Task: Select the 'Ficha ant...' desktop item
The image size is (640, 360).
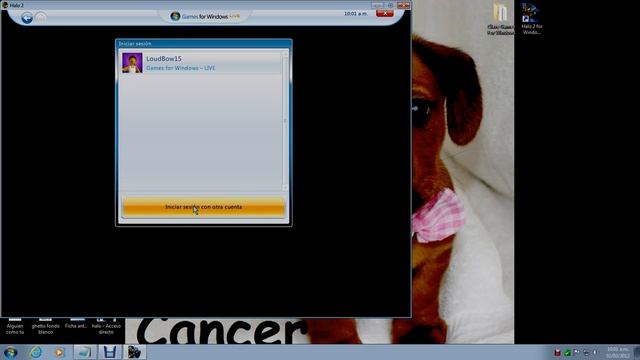Action: [76, 324]
